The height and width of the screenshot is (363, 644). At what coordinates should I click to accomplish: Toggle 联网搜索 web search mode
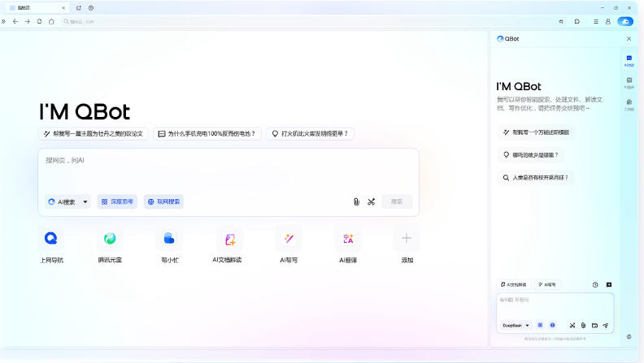click(163, 201)
